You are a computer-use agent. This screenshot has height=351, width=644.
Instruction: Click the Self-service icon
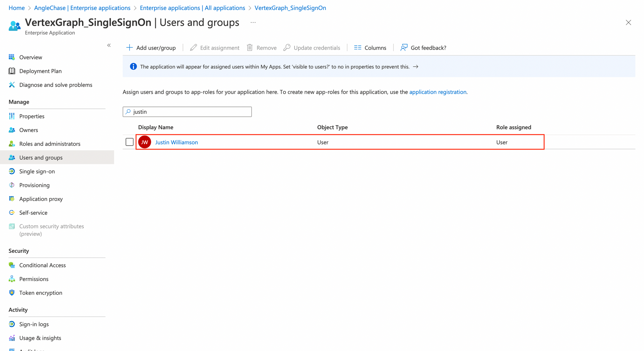pyautogui.click(x=12, y=213)
